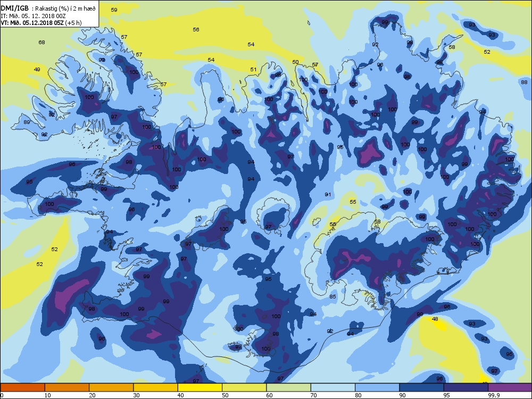Click the humidity value 68 on the map
Viewport: 532px width, 399px height.
tap(41, 43)
